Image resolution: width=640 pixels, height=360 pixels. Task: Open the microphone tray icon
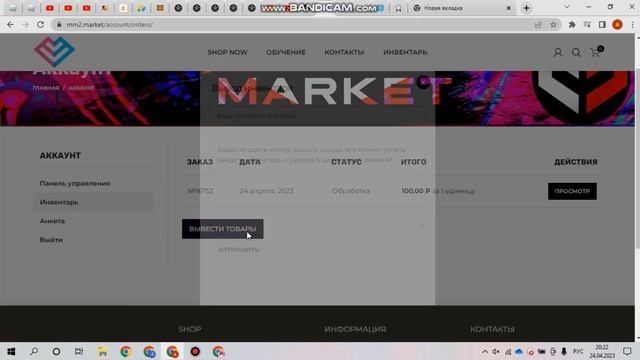[564, 351]
